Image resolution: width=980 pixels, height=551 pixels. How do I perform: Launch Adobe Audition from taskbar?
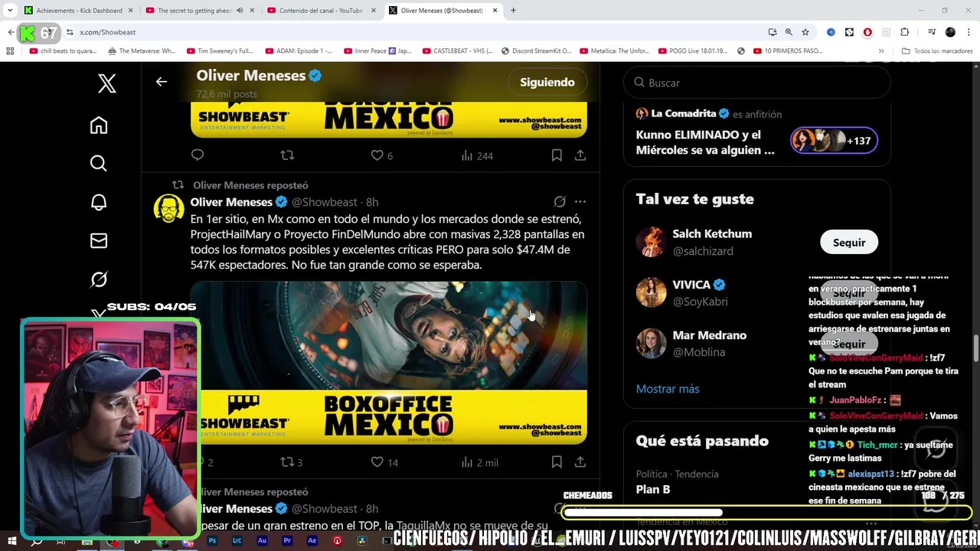pyautogui.click(x=262, y=541)
